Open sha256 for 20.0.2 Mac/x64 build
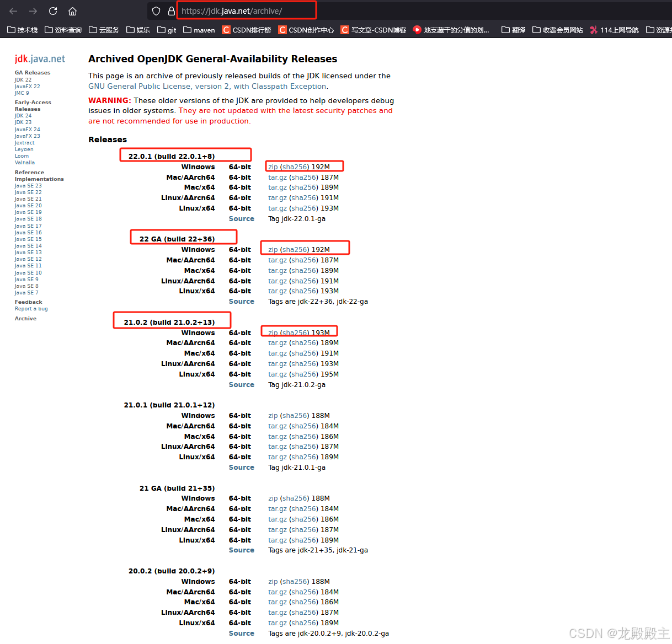The height and width of the screenshot is (644, 672). point(305,602)
